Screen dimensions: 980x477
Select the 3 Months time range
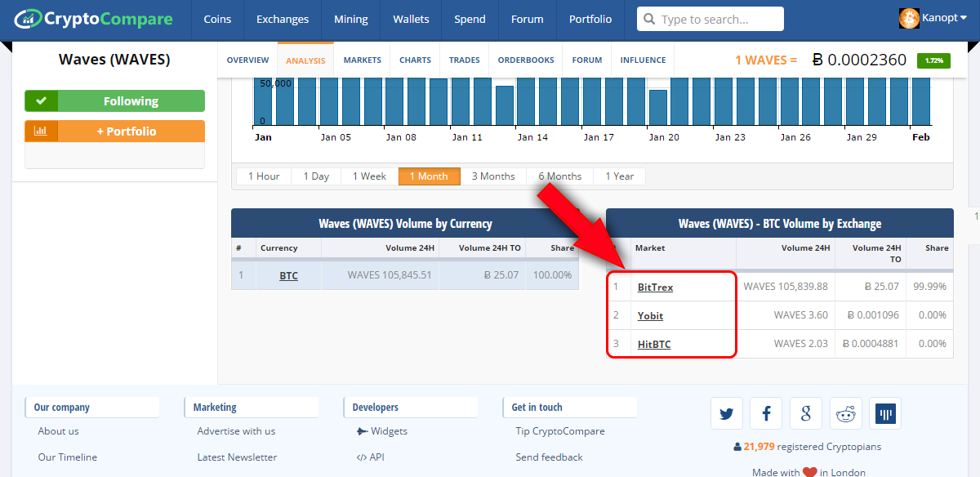(x=493, y=176)
